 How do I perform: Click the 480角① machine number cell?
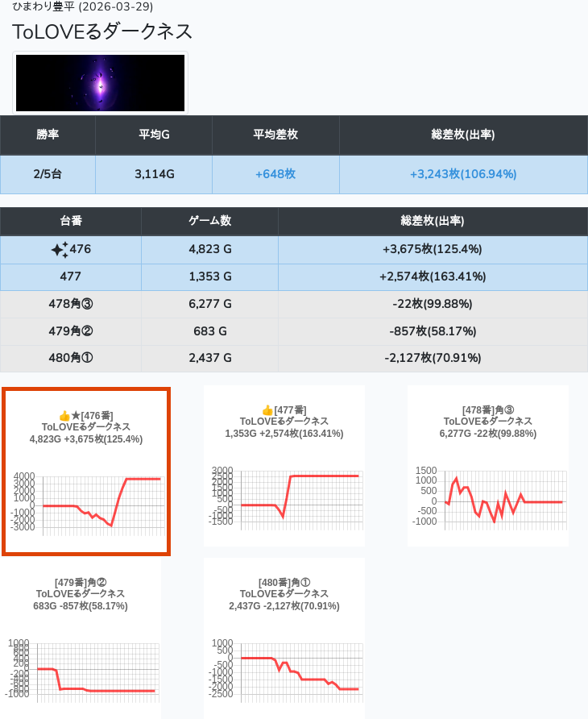pyautogui.click(x=71, y=358)
